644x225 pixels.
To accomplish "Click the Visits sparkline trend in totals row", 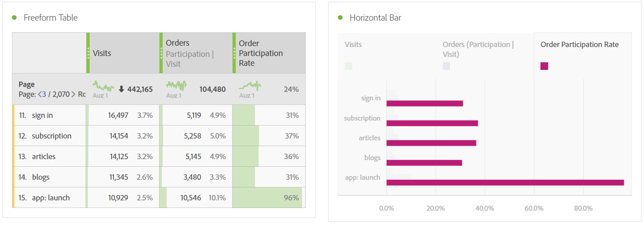I will coord(103,86).
